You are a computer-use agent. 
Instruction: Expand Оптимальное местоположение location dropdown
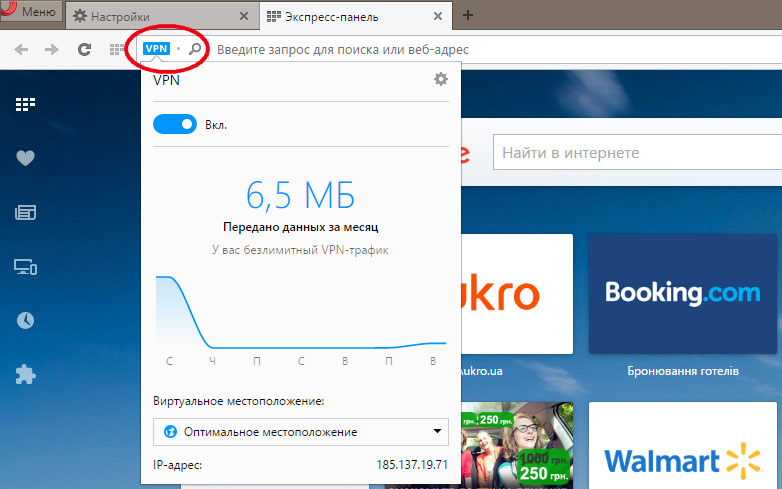(301, 432)
